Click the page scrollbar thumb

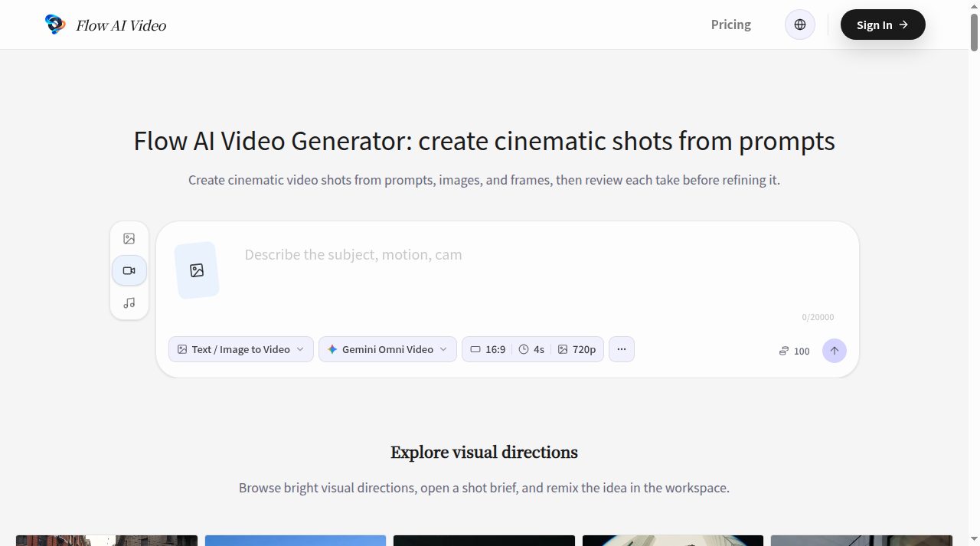point(974,32)
